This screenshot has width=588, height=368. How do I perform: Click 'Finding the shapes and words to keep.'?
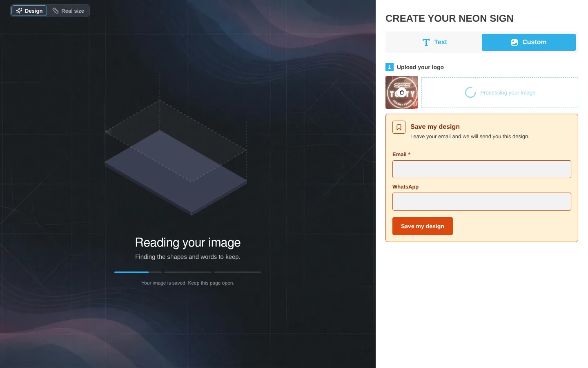[188, 257]
